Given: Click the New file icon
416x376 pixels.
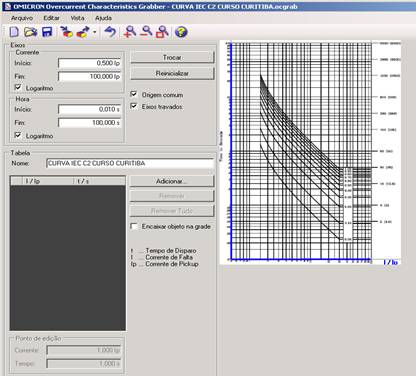Looking at the screenshot, I should pos(14,32).
